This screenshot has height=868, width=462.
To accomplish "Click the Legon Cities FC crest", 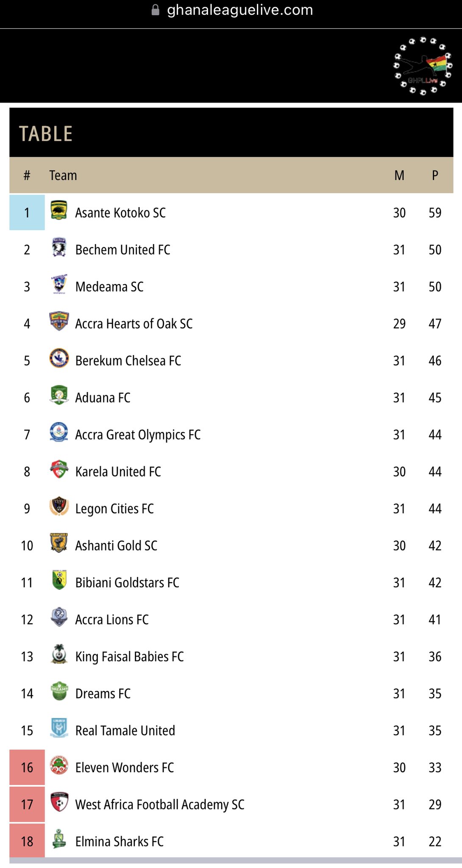I will click(x=59, y=506).
